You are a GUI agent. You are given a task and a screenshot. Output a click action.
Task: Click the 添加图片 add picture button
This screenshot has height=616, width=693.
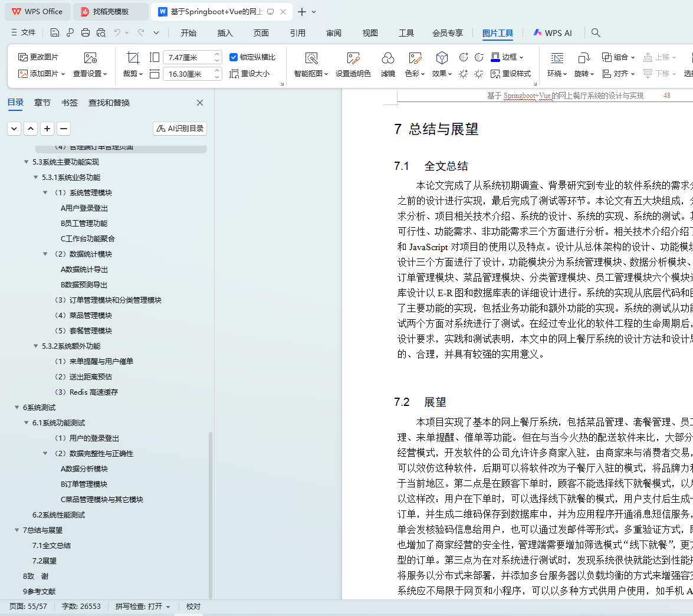pyautogui.click(x=41, y=73)
